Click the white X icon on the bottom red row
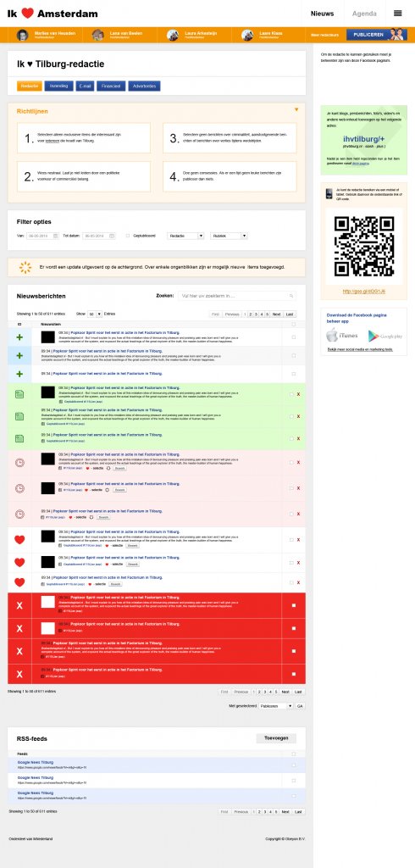This screenshot has height=868, width=415. (x=20, y=674)
